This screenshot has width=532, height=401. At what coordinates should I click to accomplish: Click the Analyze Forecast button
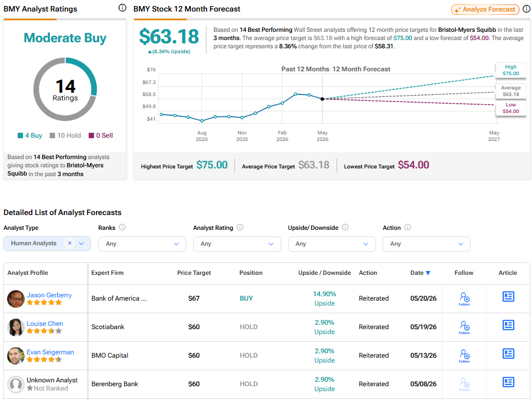point(485,9)
